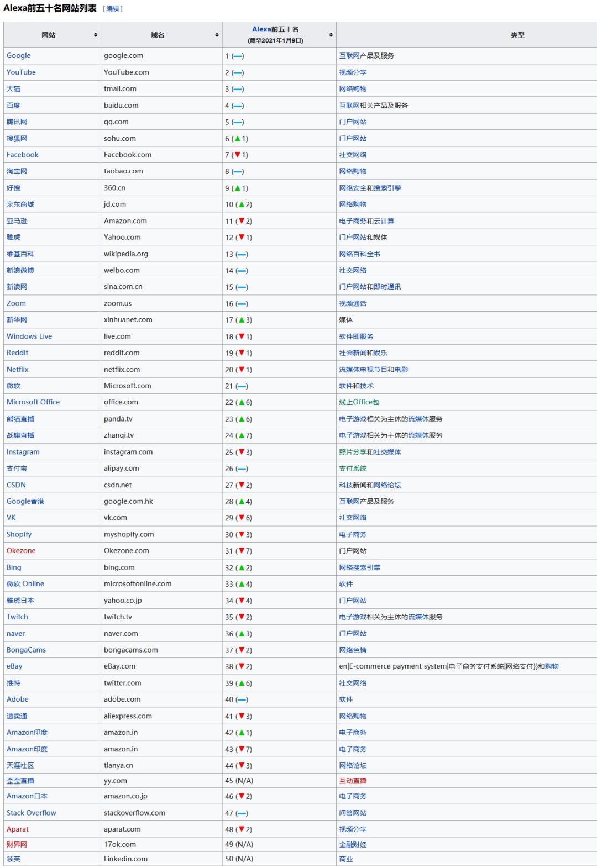Open the 线上Office包 category link
Screen dimensions: 597x868
click(359, 402)
